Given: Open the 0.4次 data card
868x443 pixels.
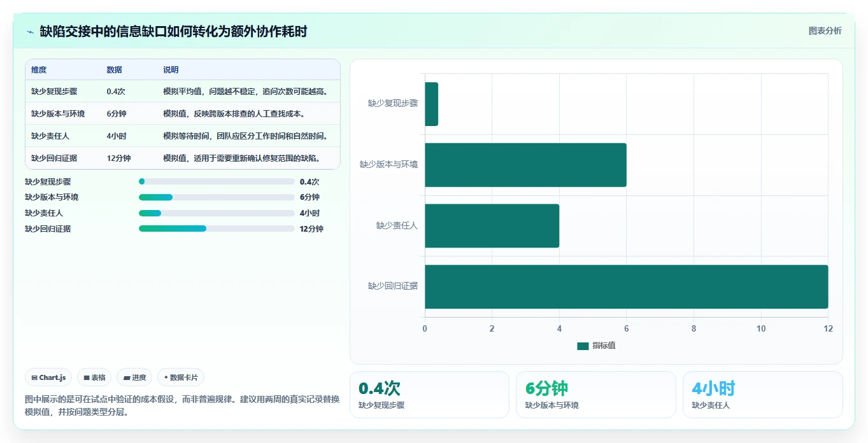Looking at the screenshot, I should point(429,395).
